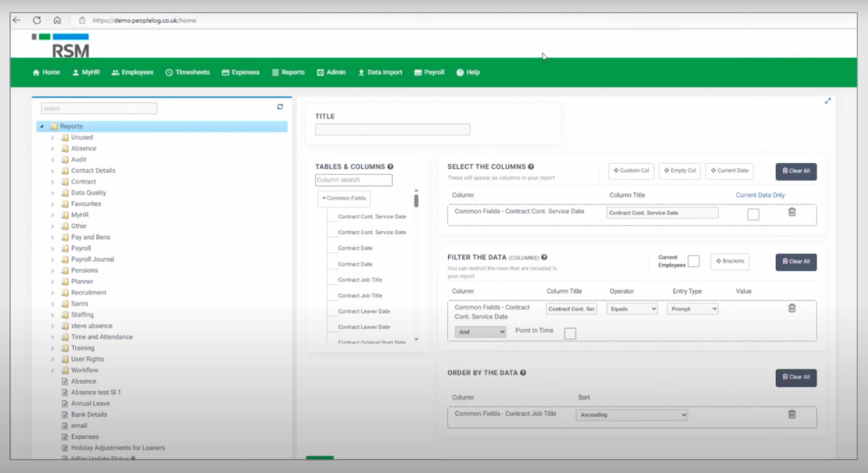The image size is (868, 473).
Task: Clear All selected columns
Action: [x=796, y=171]
